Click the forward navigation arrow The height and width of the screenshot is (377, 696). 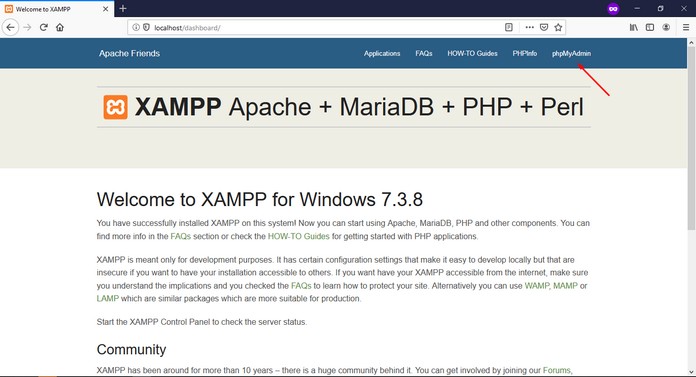coord(27,28)
